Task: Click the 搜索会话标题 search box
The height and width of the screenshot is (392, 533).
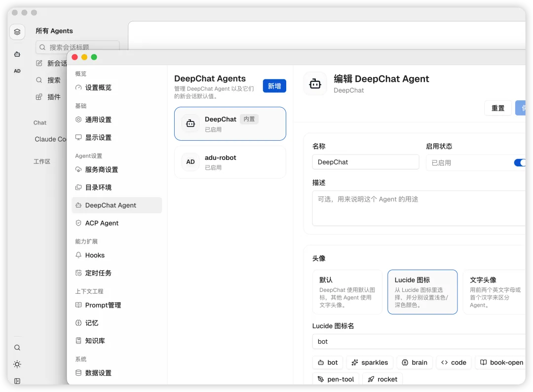Action: click(x=77, y=47)
